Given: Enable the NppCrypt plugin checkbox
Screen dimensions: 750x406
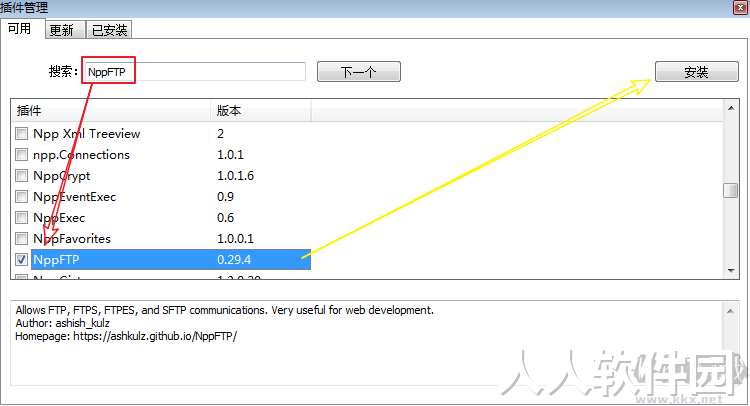Looking at the screenshot, I should [x=21, y=176].
